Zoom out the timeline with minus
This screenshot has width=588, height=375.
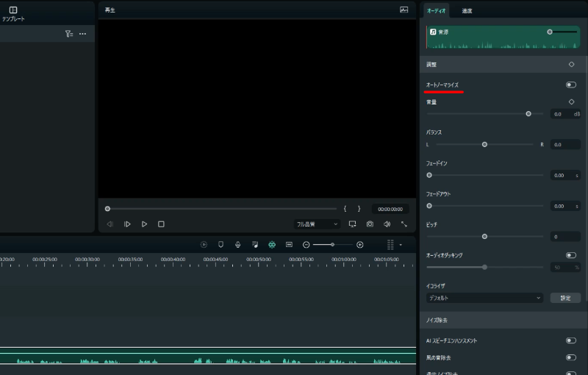pyautogui.click(x=306, y=245)
